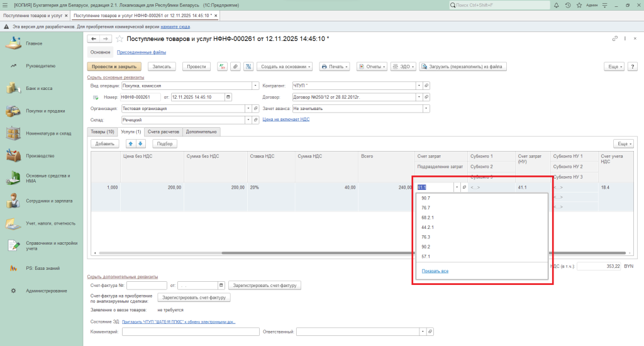Open the history clock icon
This screenshot has width=644, height=346.
tap(568, 5)
